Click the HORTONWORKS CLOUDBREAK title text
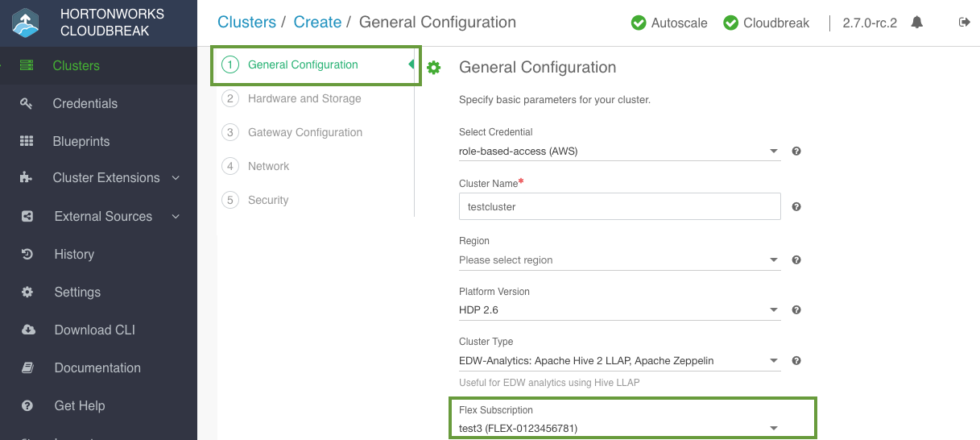The width and height of the screenshot is (980, 440). pos(112,23)
